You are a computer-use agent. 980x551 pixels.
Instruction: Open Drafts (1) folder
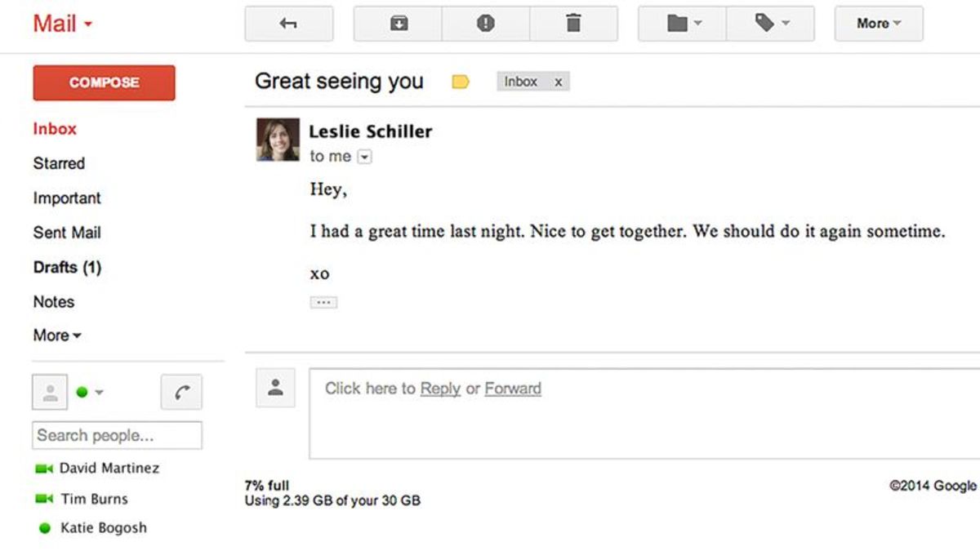pyautogui.click(x=67, y=267)
